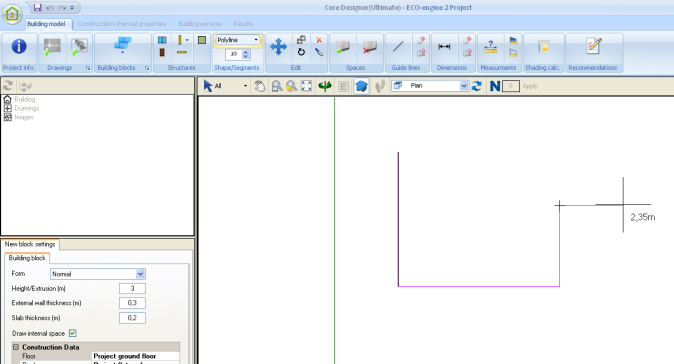Open the Plan view dropdown
The width and height of the screenshot is (674, 364).
coord(430,86)
